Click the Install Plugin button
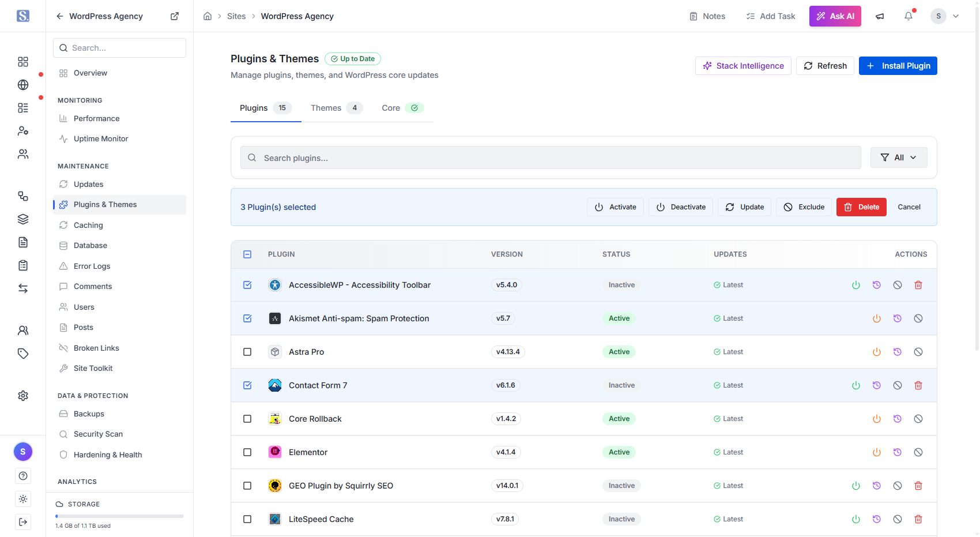 point(898,66)
